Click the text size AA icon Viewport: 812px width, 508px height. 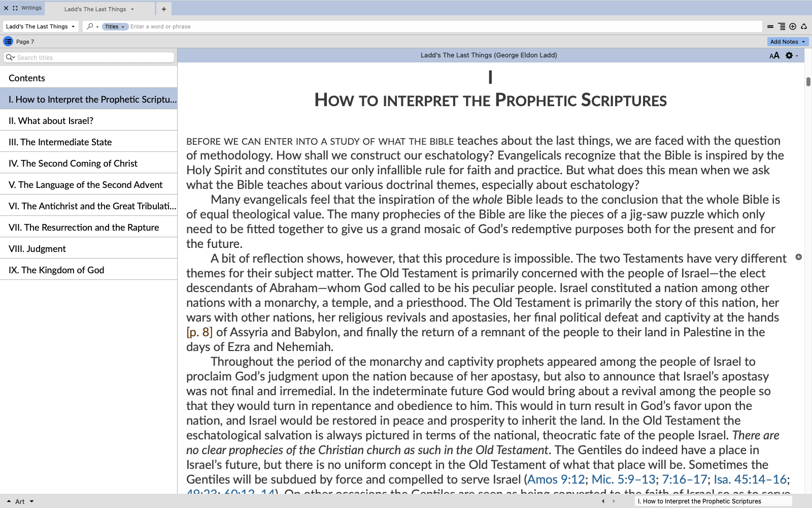pos(774,55)
